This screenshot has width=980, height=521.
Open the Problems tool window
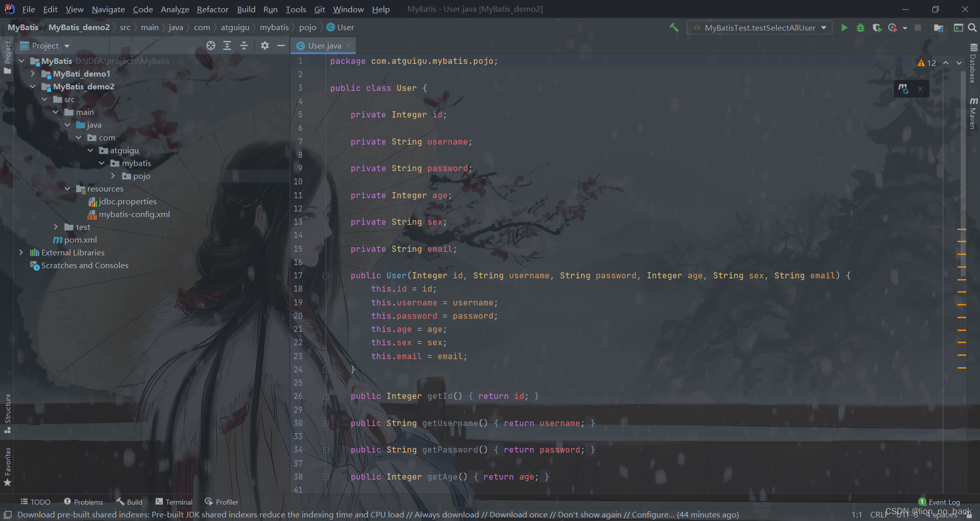(83, 502)
